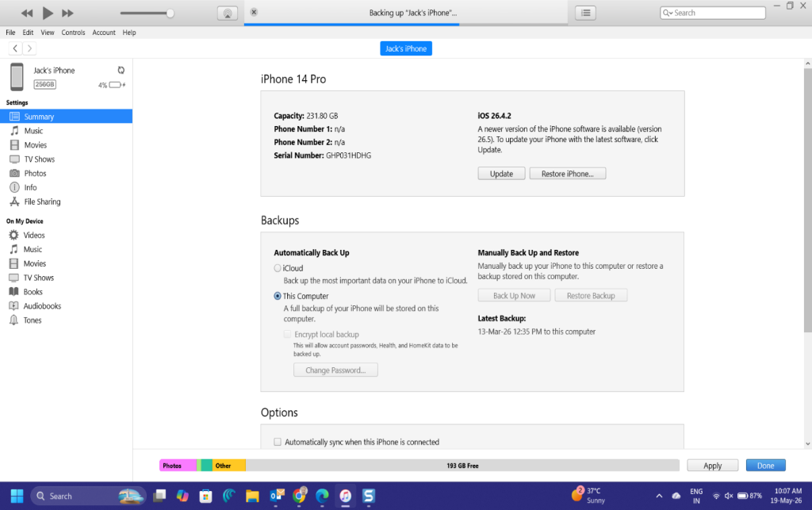The image size is (812, 510).
Task: Toggle Encrypt local backup checkbox
Action: pos(287,334)
